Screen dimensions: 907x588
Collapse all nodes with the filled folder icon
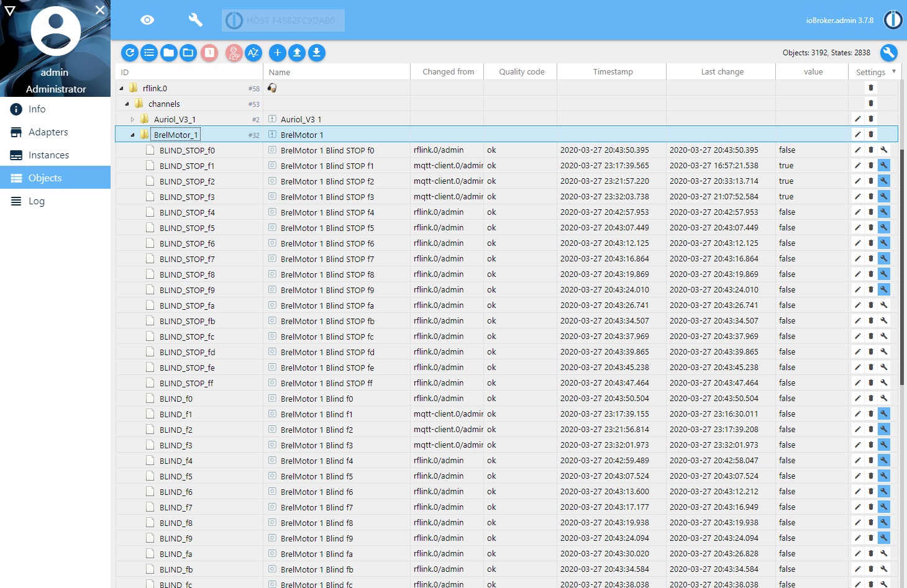[169, 53]
